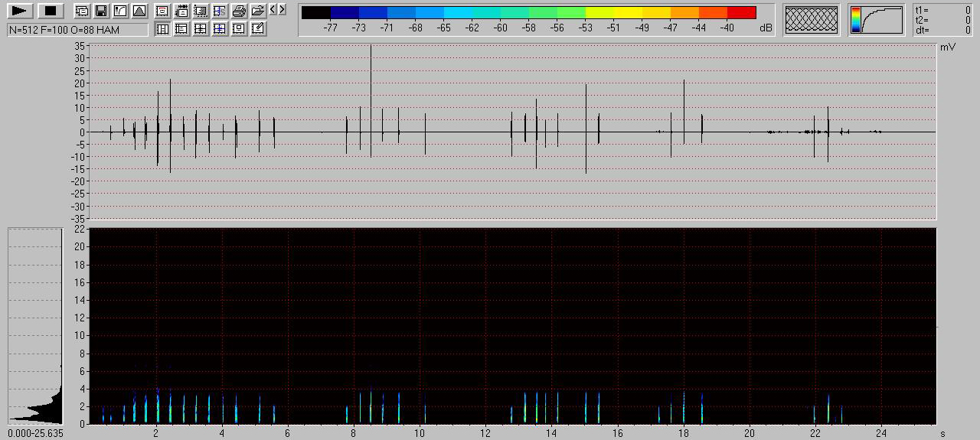This screenshot has height=440, width=980.
Task: Click the bell-curve histogram icon
Action: click(139, 11)
